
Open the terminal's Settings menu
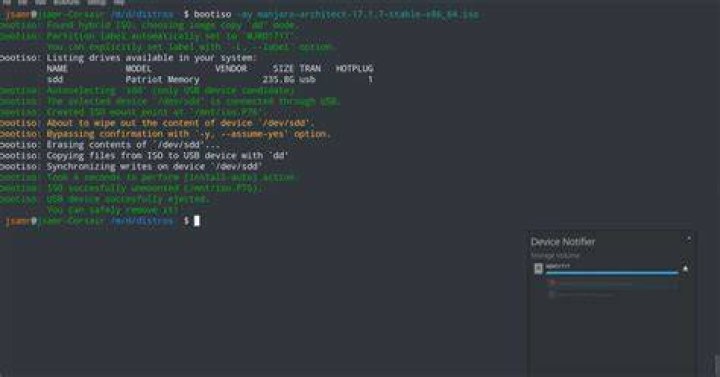(96, 2)
